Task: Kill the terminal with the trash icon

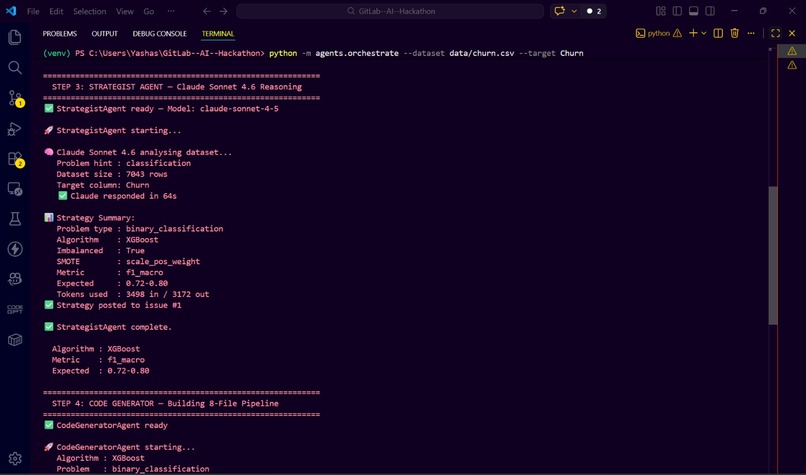Action: (735, 33)
